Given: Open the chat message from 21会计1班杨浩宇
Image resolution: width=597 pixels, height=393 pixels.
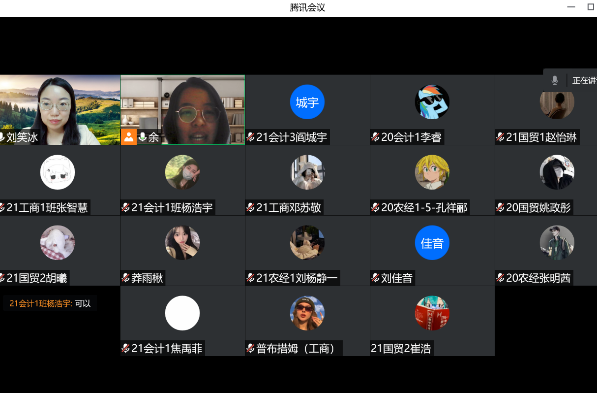Looking at the screenshot, I should (50, 304).
